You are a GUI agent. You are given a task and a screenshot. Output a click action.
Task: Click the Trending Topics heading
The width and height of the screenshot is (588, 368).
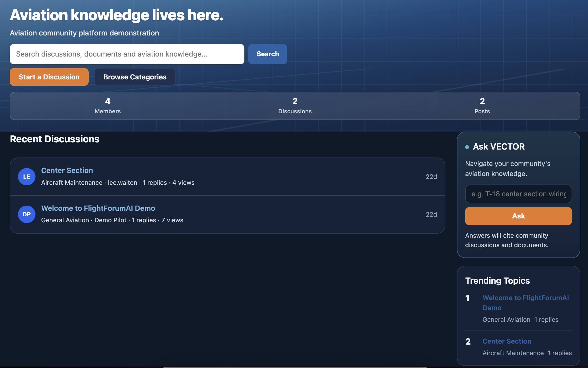coord(498,281)
